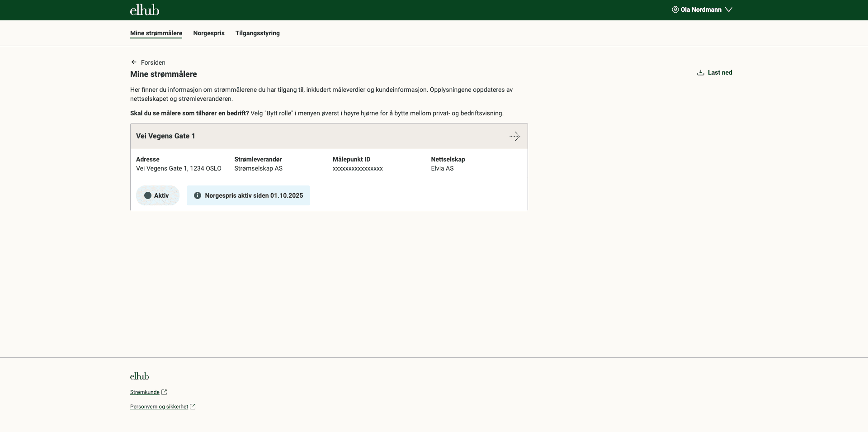Viewport: 868px width, 432px height.
Task: Click the back arrow icon before Forsiden
Action: [134, 62]
